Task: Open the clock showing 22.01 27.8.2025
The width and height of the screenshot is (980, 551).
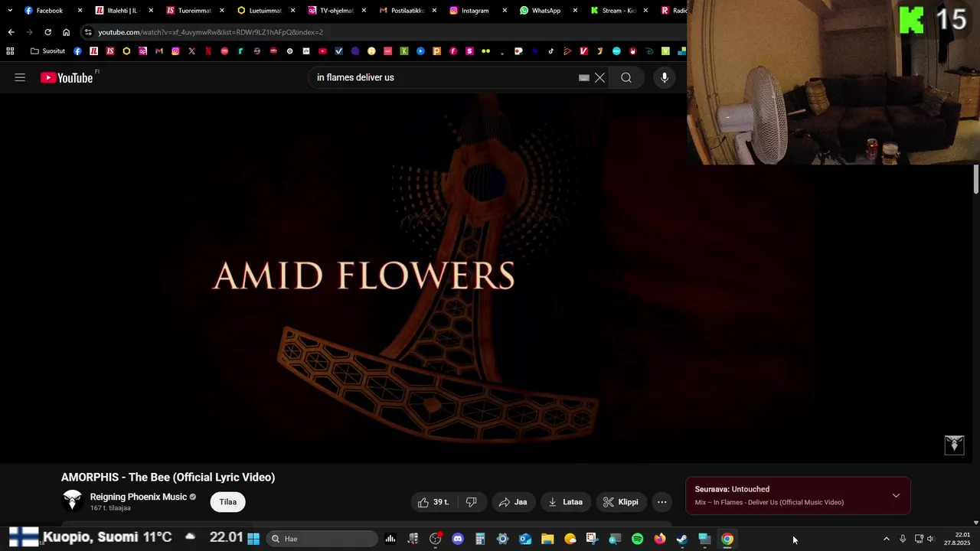Action: pyautogui.click(x=957, y=539)
